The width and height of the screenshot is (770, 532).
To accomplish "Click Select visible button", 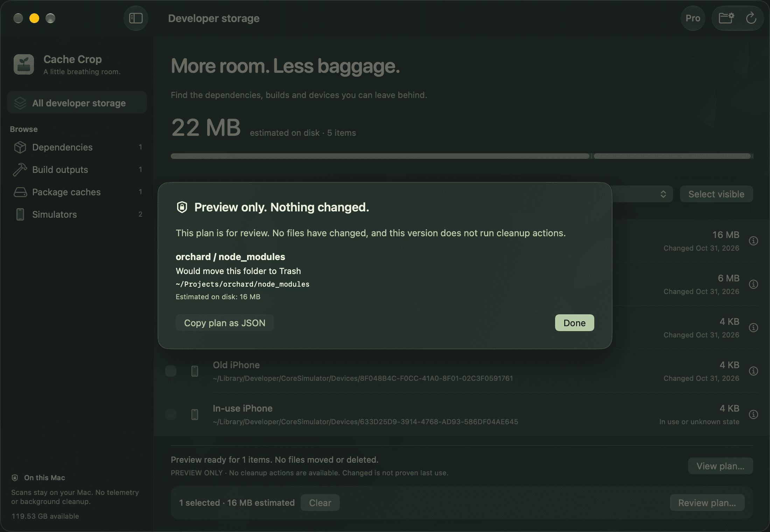I will pyautogui.click(x=716, y=194).
